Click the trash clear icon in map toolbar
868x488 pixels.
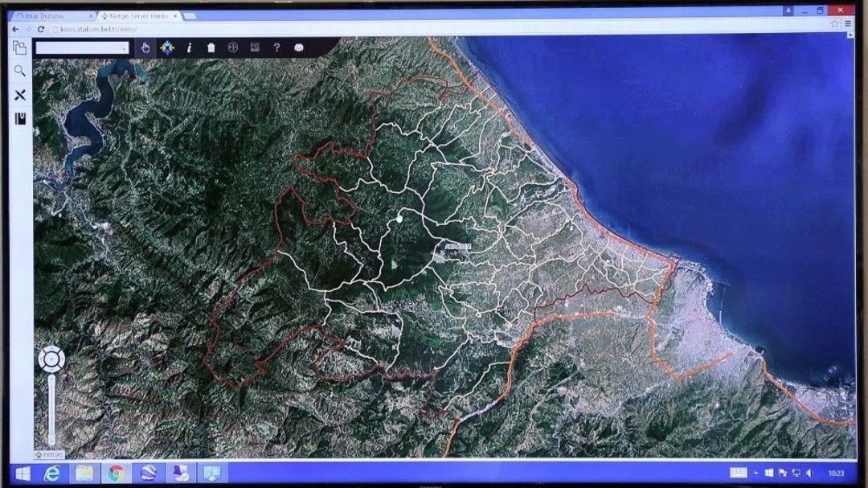211,47
